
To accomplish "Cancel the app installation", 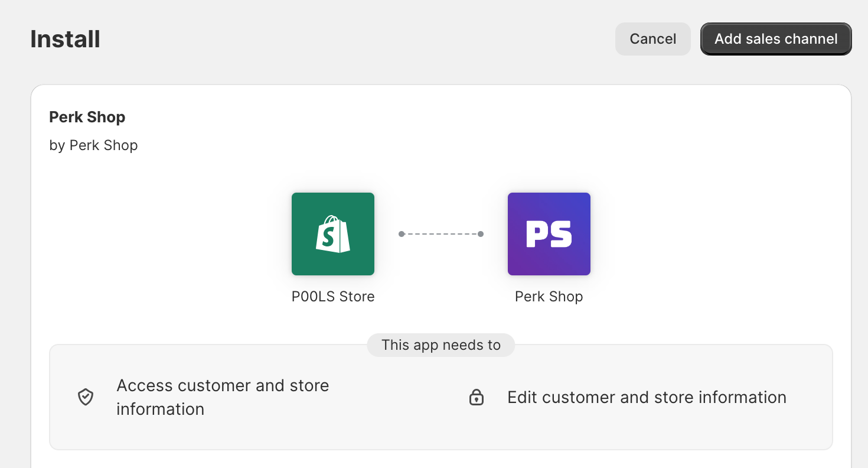I will 652,39.
